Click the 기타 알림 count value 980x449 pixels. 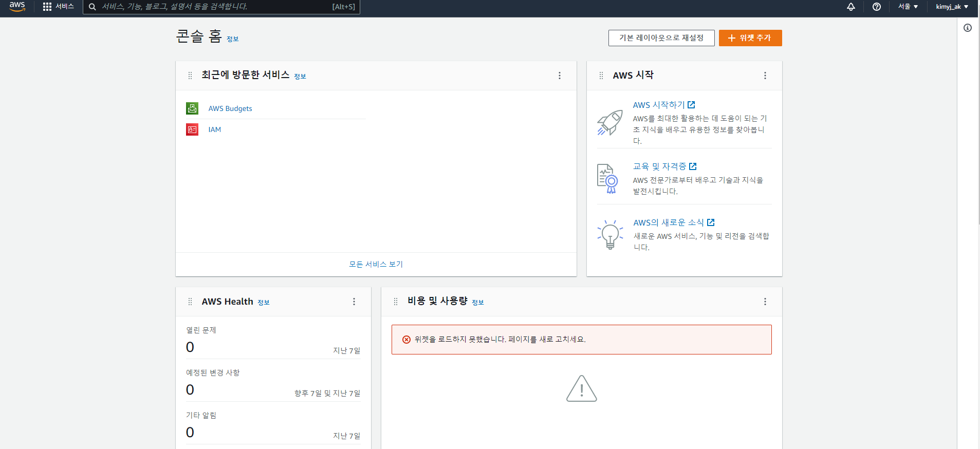click(x=190, y=433)
